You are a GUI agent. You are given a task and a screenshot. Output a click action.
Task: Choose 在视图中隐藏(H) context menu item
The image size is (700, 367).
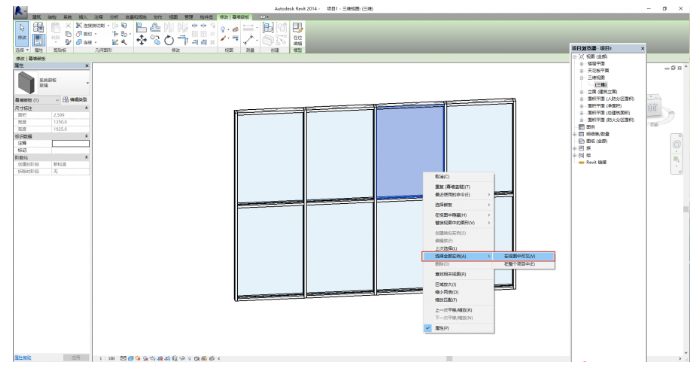458,215
